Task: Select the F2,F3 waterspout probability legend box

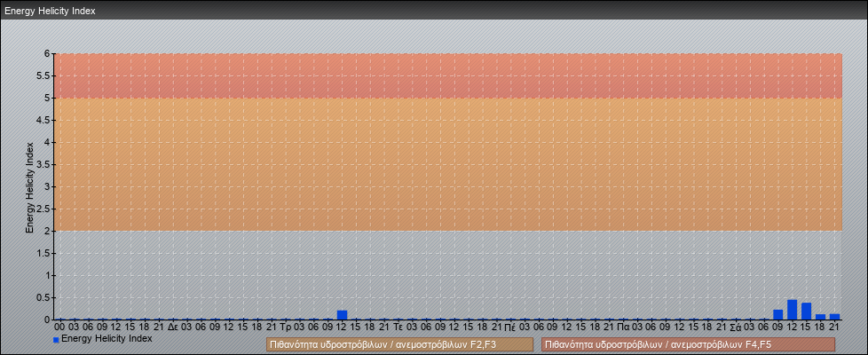Action: click(x=399, y=344)
